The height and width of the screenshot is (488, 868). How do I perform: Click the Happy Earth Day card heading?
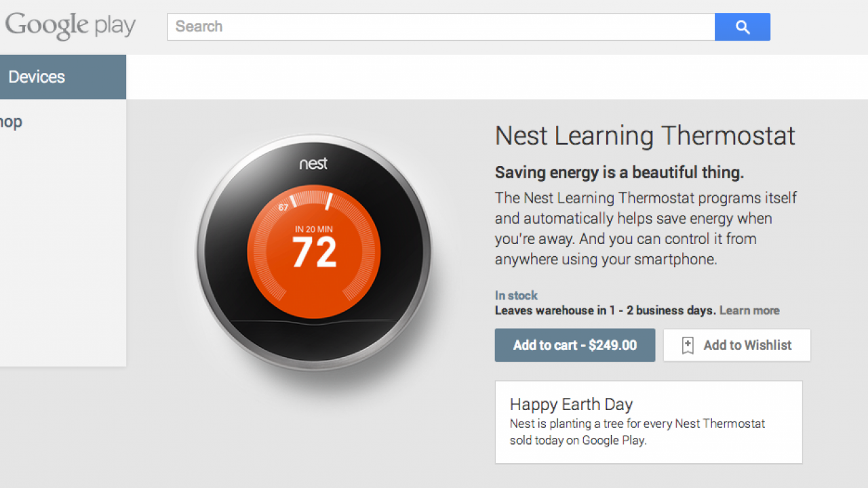(571, 405)
